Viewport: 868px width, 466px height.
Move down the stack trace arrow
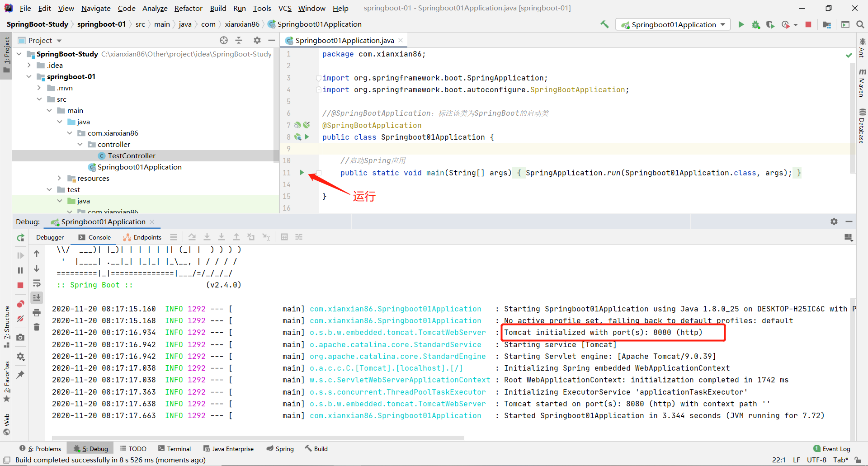(37, 268)
